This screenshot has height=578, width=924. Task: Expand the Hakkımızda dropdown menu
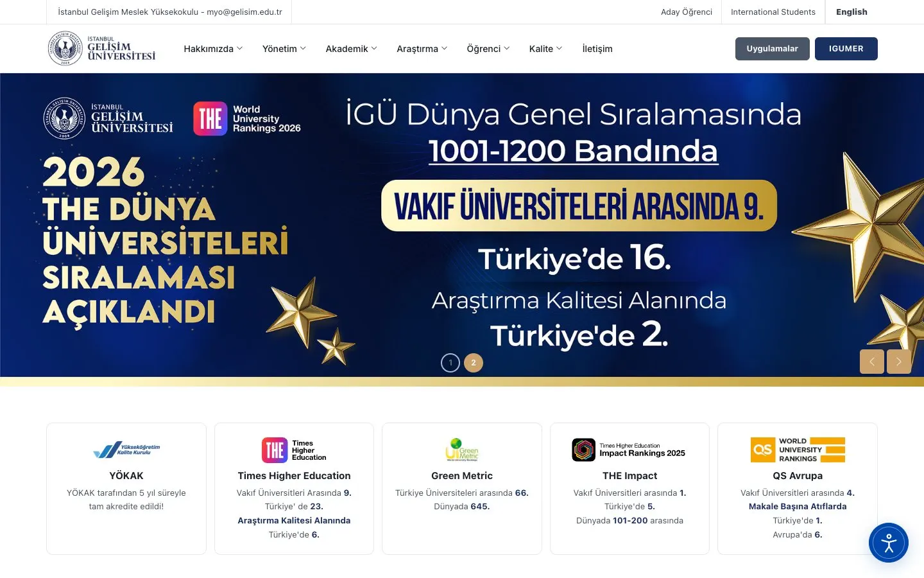click(x=213, y=49)
